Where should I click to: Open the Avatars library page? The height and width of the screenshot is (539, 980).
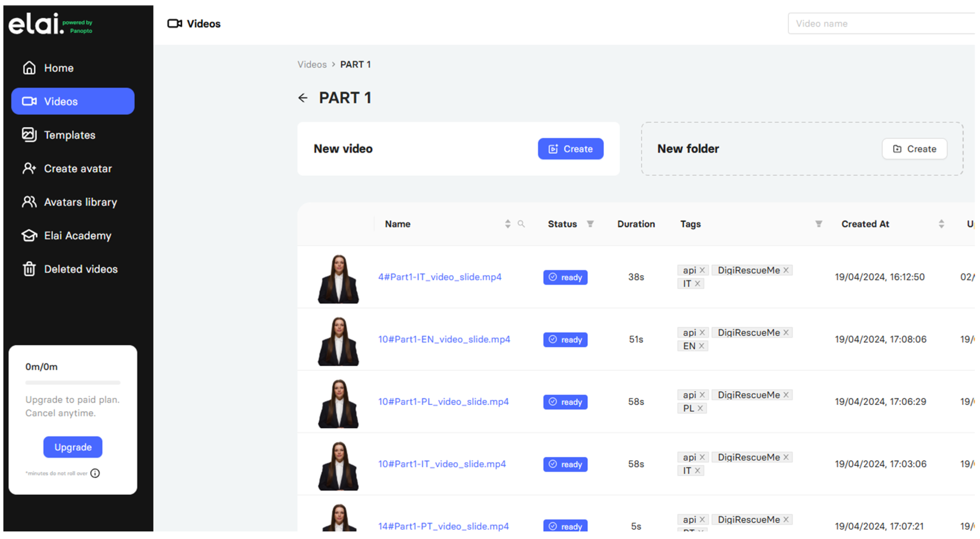[80, 202]
